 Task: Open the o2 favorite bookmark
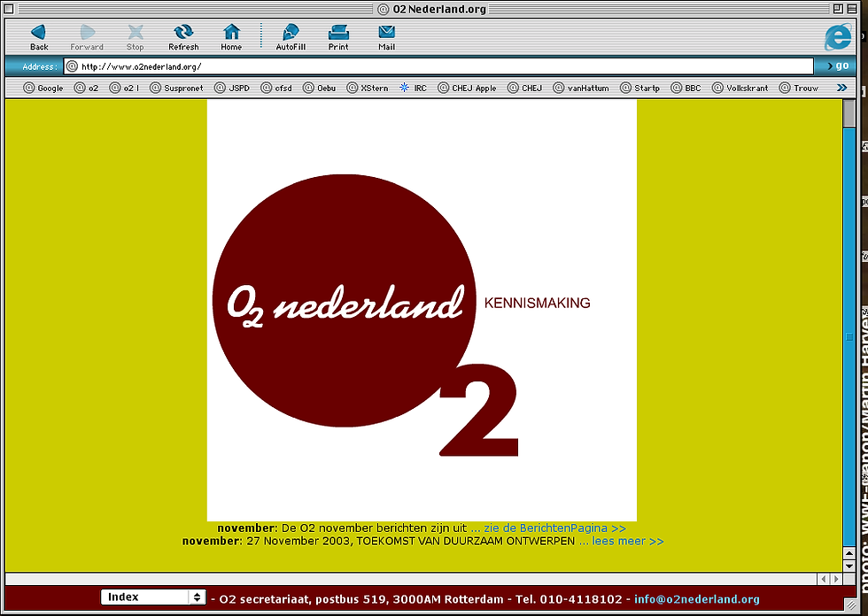coord(87,88)
